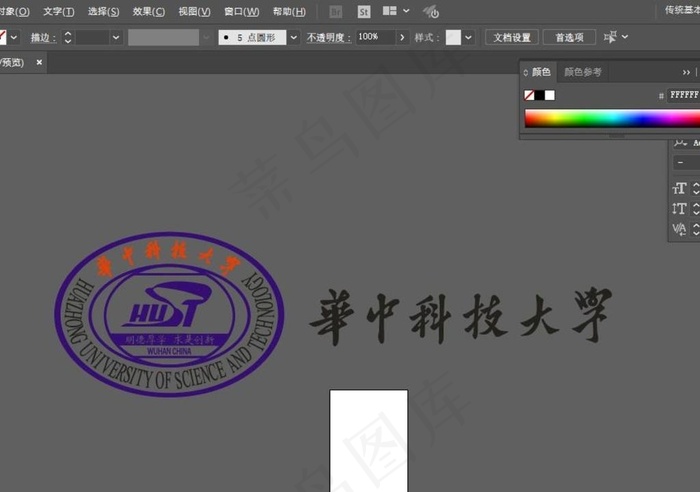
Task: Adjust kerning stepper arrows
Action: [x=696, y=229]
